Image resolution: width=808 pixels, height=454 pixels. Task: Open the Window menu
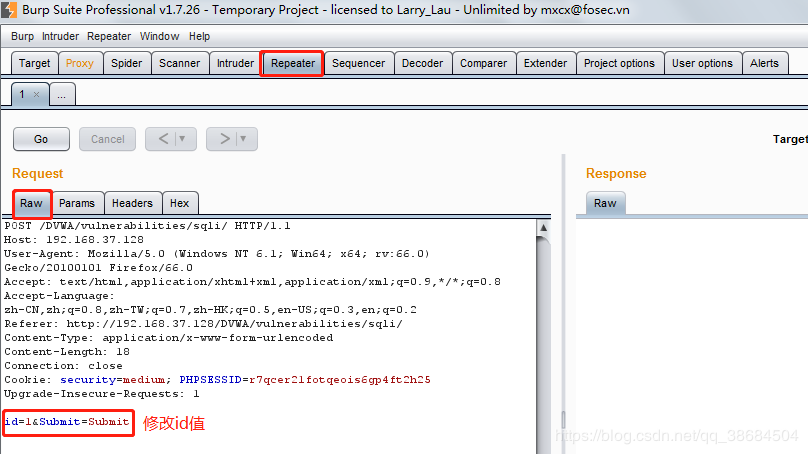[x=159, y=36]
